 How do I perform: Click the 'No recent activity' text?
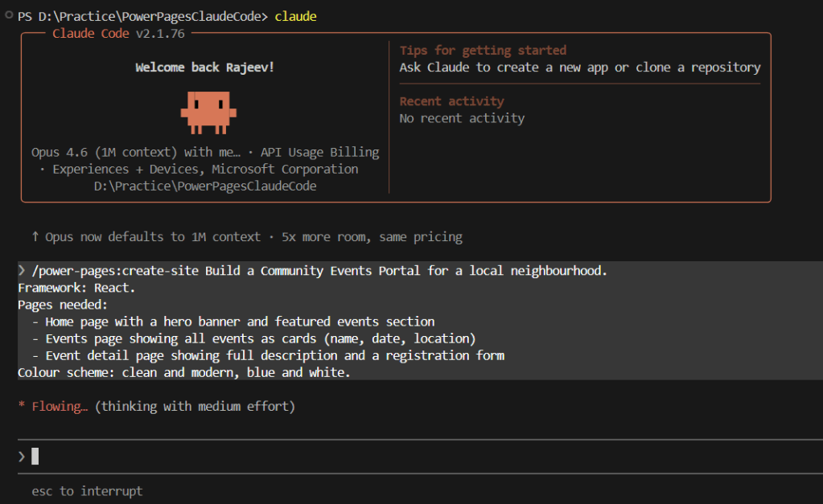pos(462,118)
